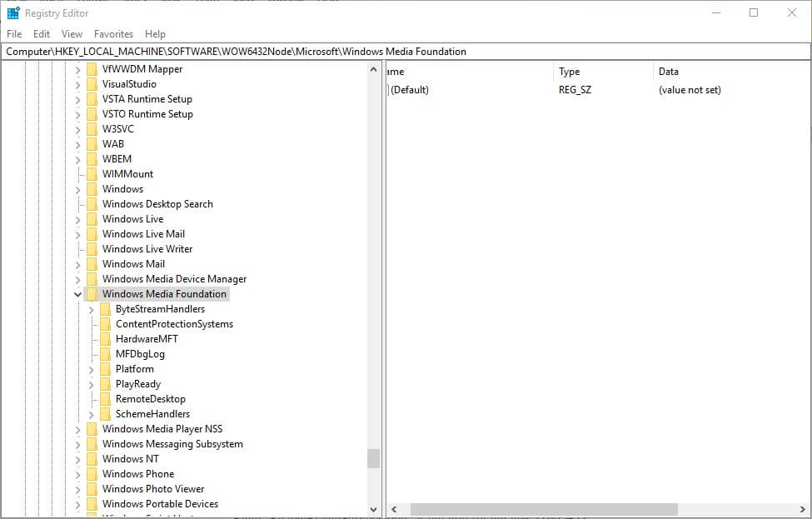Click tree scrollbar up arrow

pos(373,69)
